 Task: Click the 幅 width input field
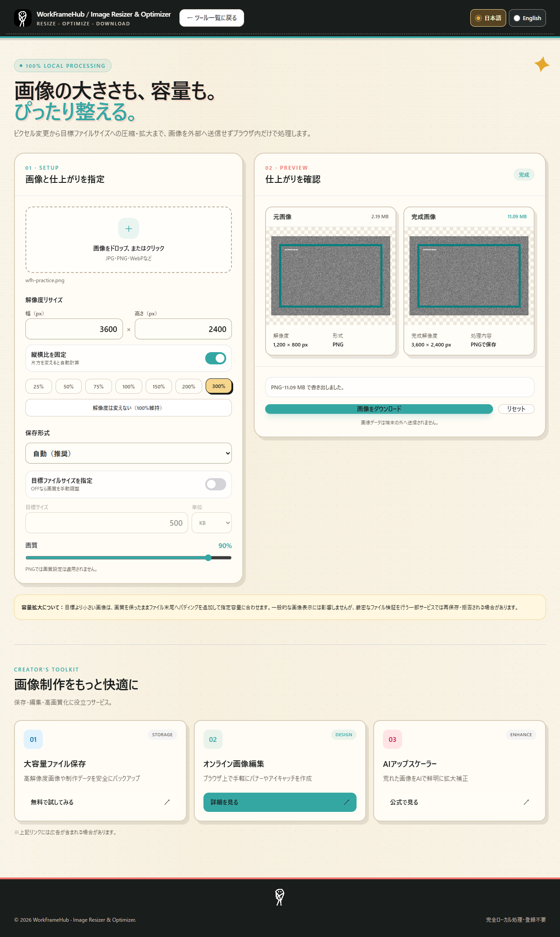(x=74, y=329)
